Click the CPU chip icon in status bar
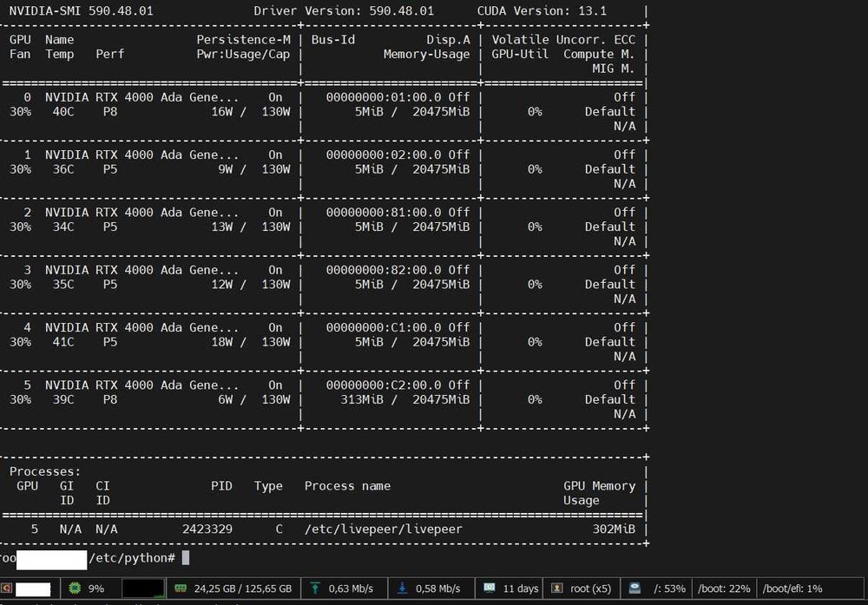 click(x=74, y=588)
